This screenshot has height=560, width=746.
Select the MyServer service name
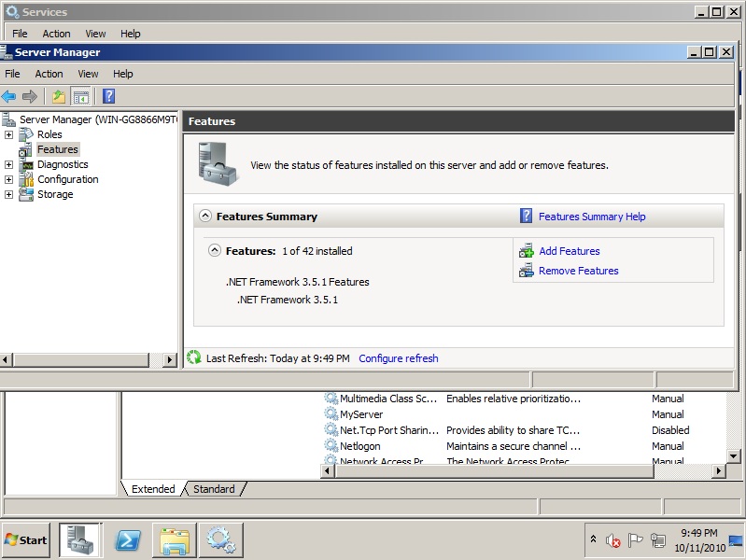point(361,414)
